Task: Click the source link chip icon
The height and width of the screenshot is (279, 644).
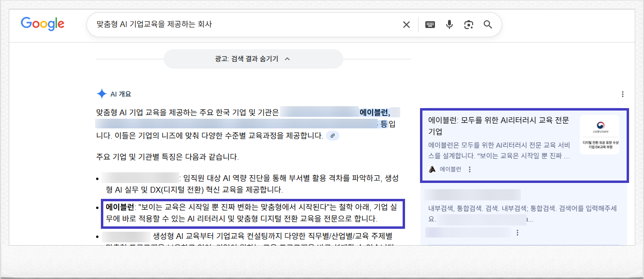Action: 333,136
